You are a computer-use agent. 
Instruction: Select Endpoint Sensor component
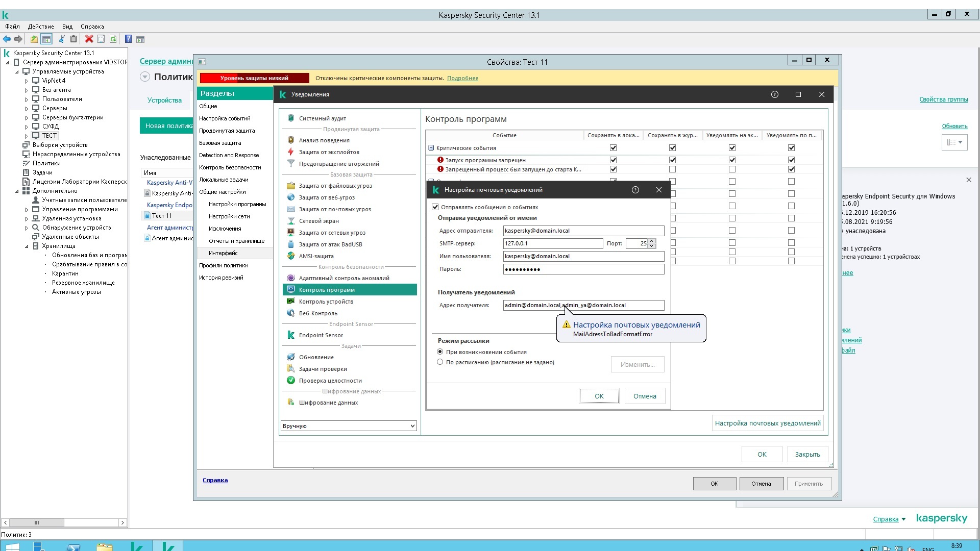click(321, 335)
